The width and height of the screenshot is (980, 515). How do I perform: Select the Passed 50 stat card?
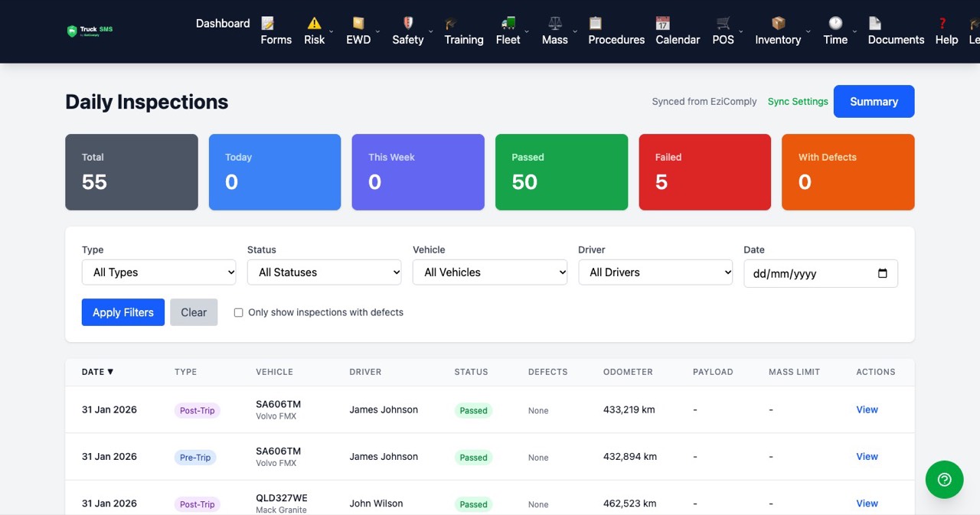click(x=561, y=172)
